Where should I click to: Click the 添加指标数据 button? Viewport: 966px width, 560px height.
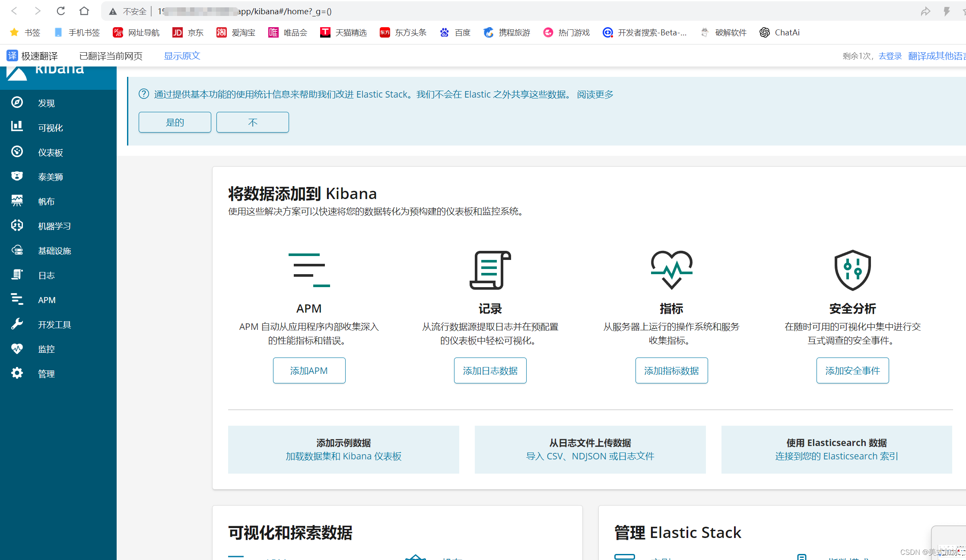coord(672,370)
